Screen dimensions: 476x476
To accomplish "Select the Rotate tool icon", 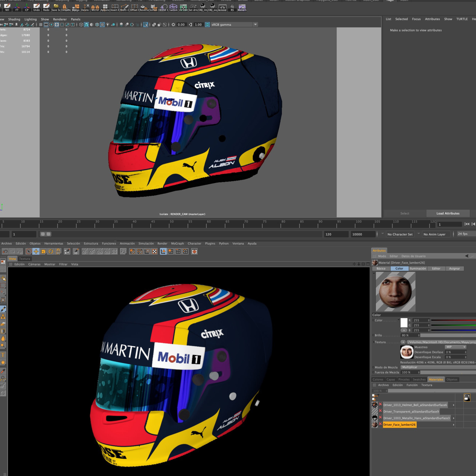I will (51, 252).
